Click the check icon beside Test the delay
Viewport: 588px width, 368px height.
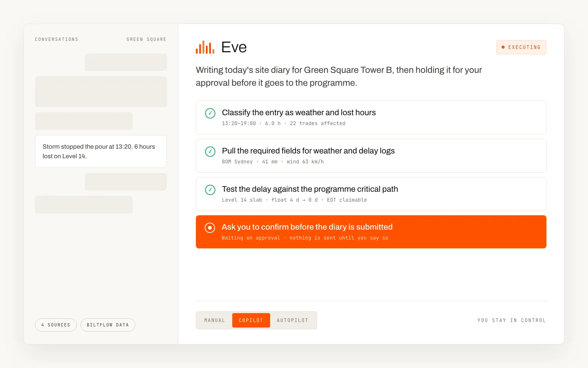pyautogui.click(x=210, y=190)
